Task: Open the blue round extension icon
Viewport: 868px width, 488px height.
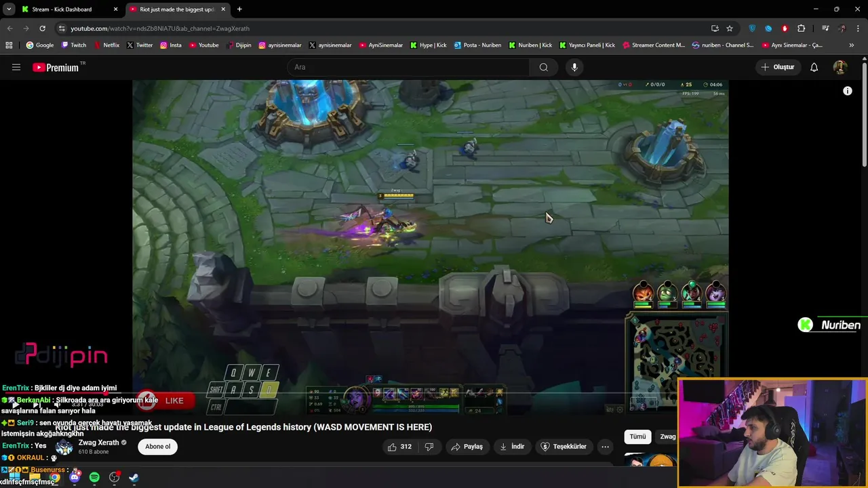Action: (768, 28)
